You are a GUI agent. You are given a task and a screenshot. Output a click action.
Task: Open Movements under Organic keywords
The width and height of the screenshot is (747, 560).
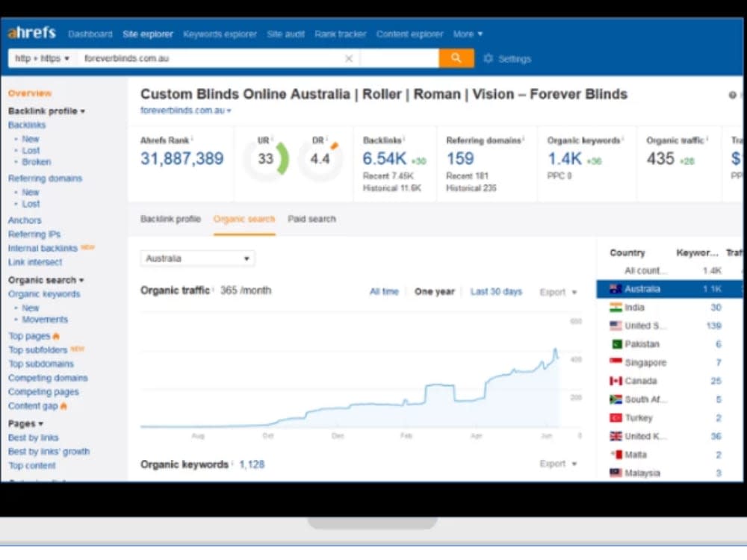(x=45, y=319)
